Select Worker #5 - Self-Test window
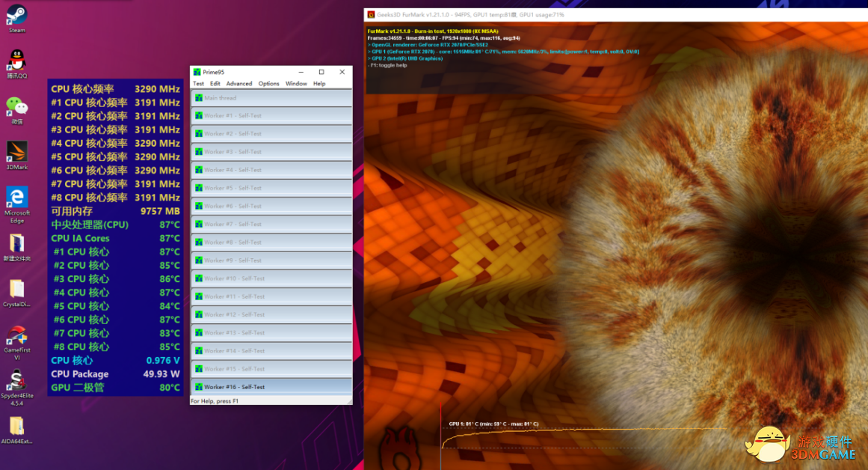The height and width of the screenshot is (470, 868). pos(271,188)
